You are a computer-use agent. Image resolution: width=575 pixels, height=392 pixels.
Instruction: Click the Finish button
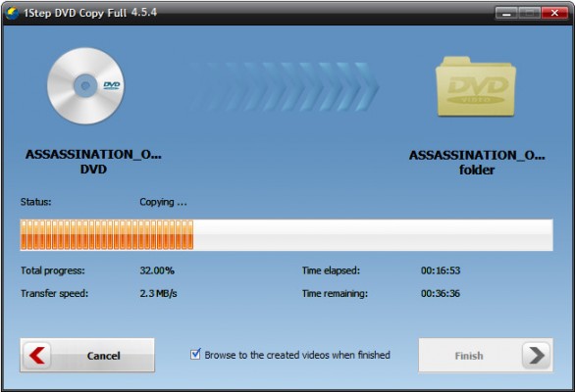click(x=486, y=355)
